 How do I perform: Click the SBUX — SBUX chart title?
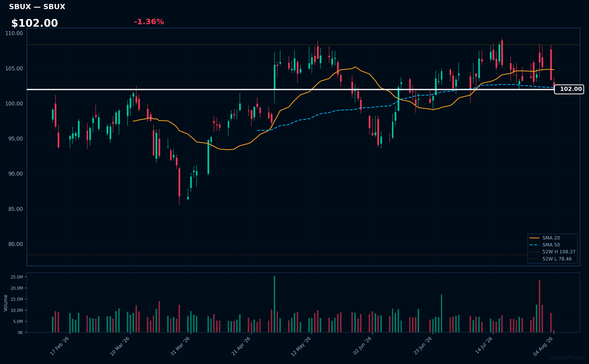pos(37,7)
